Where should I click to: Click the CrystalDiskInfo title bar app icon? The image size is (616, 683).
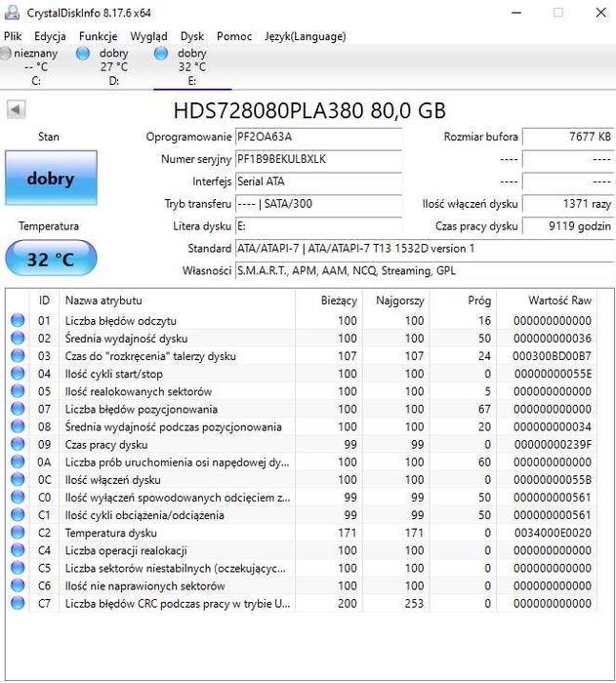click(12, 13)
